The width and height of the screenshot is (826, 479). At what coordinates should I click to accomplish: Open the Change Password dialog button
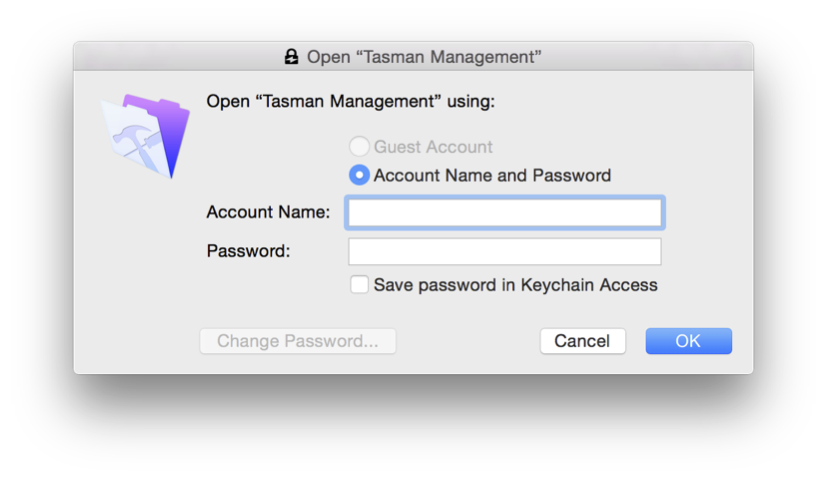pos(298,341)
